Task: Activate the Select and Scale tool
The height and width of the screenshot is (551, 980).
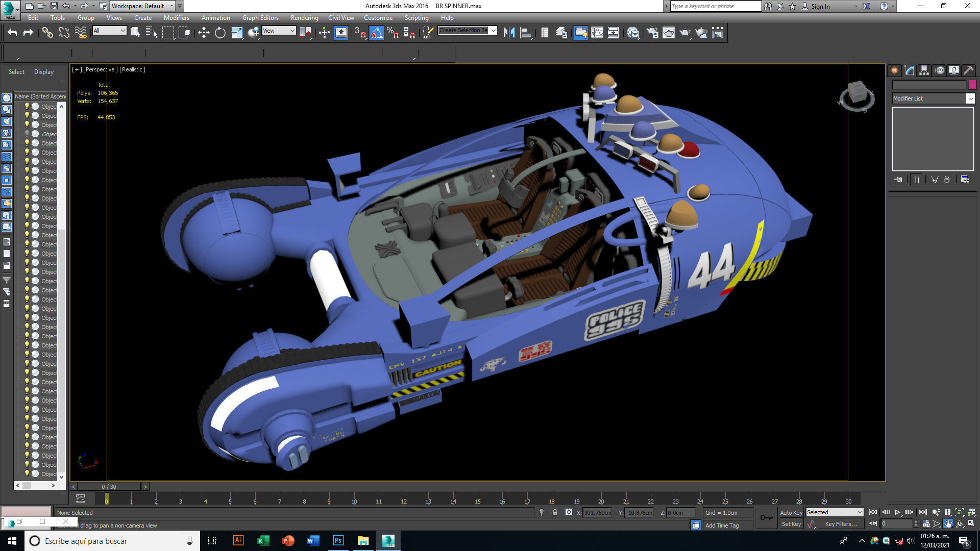Action: 237,33
